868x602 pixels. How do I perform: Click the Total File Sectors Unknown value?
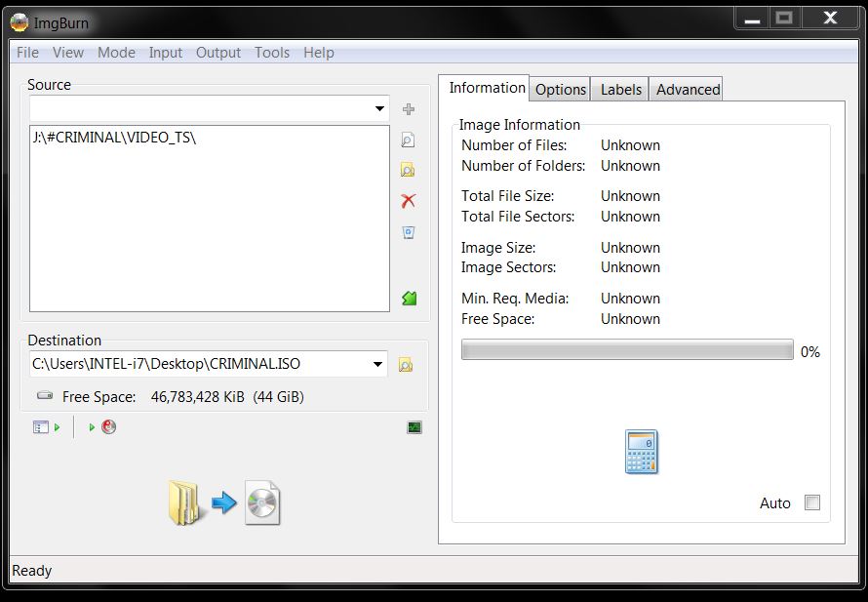[630, 217]
